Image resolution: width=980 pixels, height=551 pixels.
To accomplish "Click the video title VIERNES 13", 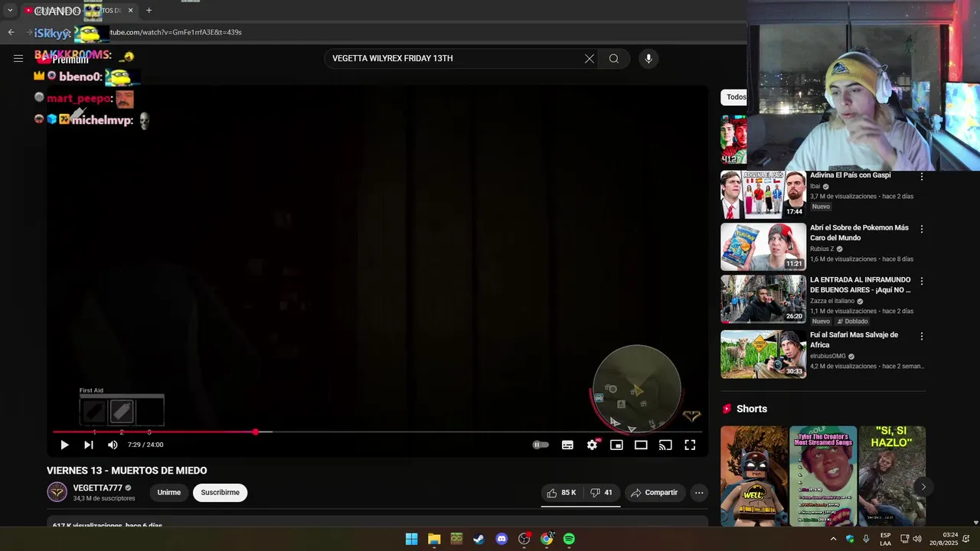I will (127, 471).
